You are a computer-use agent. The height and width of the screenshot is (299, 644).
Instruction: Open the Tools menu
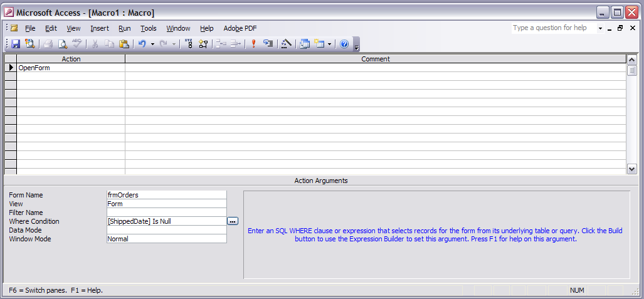coord(148,28)
